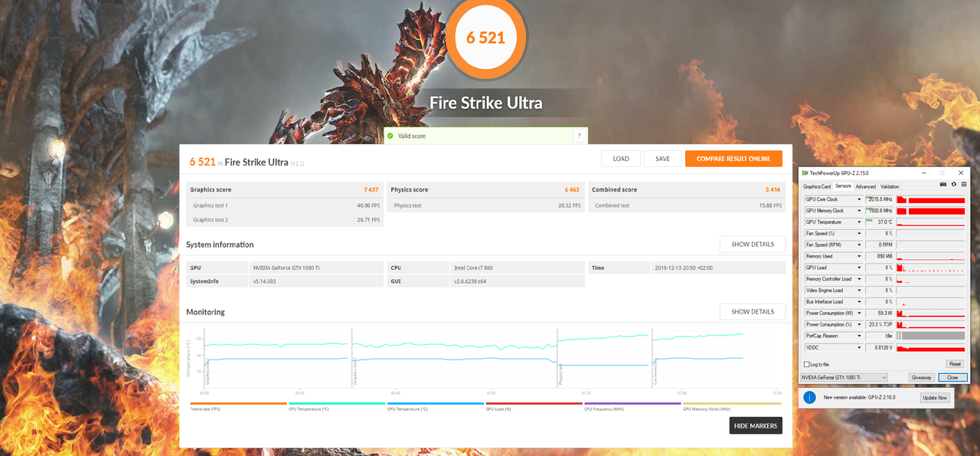980x456 pixels.
Task: Take a GPU-Z screenshot with camera icon
Action: coord(943,184)
